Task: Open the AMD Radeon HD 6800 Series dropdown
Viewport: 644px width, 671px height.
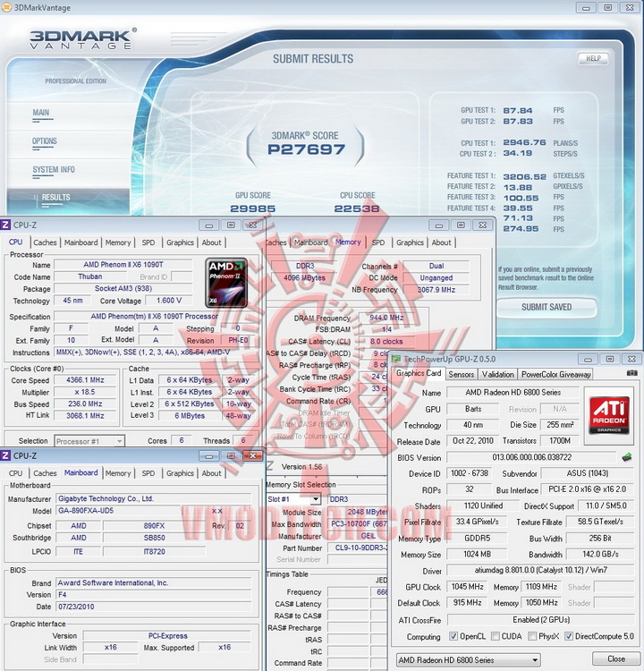Action: point(468,660)
